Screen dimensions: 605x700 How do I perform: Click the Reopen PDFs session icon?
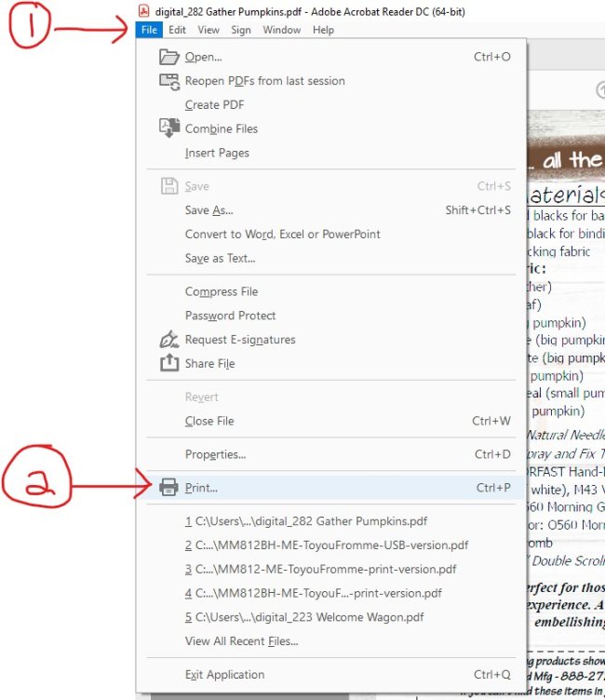[169, 82]
